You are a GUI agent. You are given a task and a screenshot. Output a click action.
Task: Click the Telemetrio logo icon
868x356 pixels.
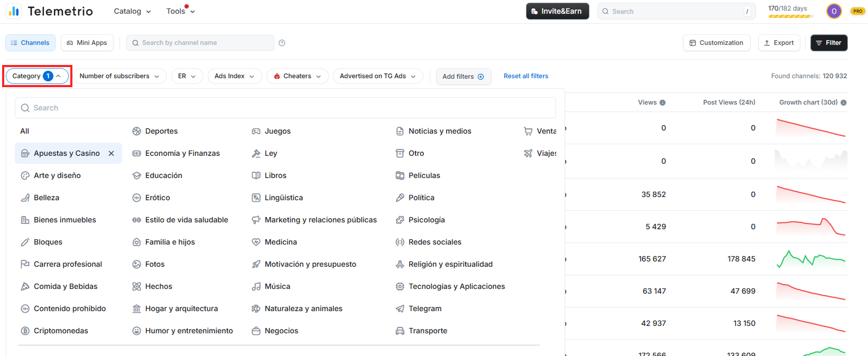pos(14,11)
